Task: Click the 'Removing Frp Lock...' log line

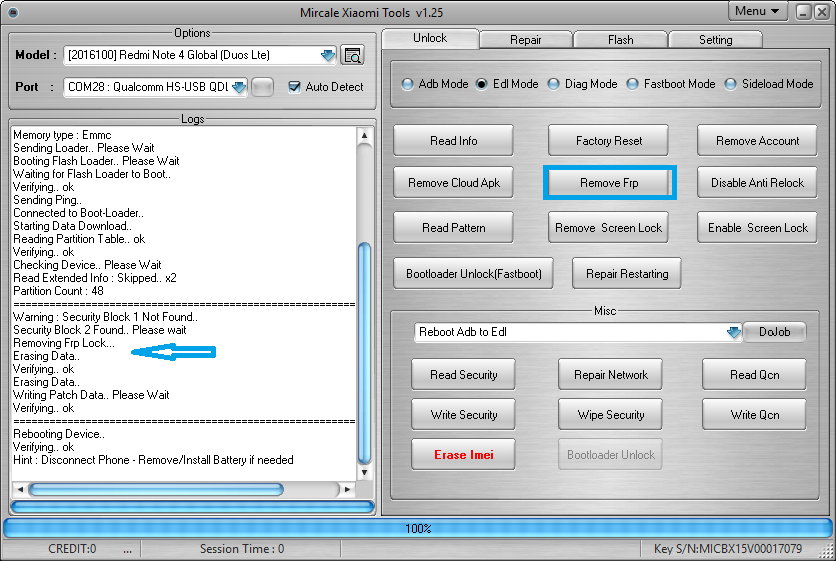Action: [x=64, y=343]
